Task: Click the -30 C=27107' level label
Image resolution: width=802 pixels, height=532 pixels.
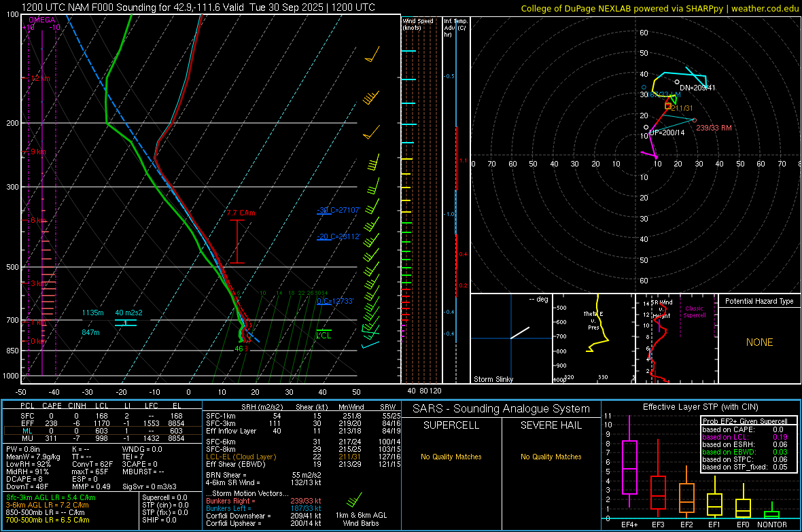Action: (338, 210)
